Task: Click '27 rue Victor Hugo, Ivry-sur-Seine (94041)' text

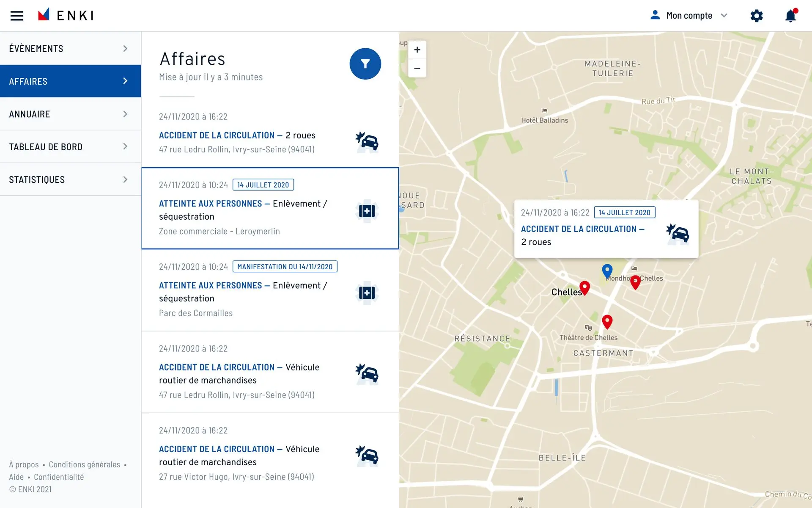Action: (237, 477)
